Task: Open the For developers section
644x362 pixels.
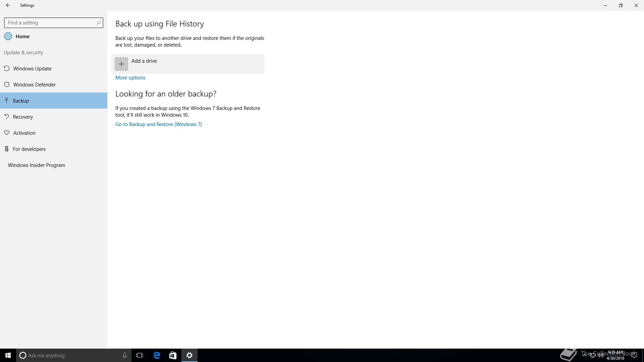Action: 54,149
